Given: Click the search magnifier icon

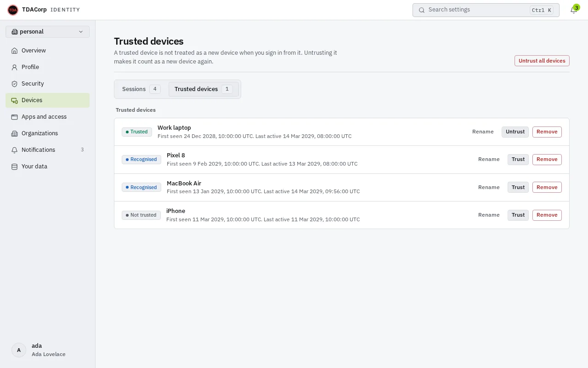Looking at the screenshot, I should (422, 10).
